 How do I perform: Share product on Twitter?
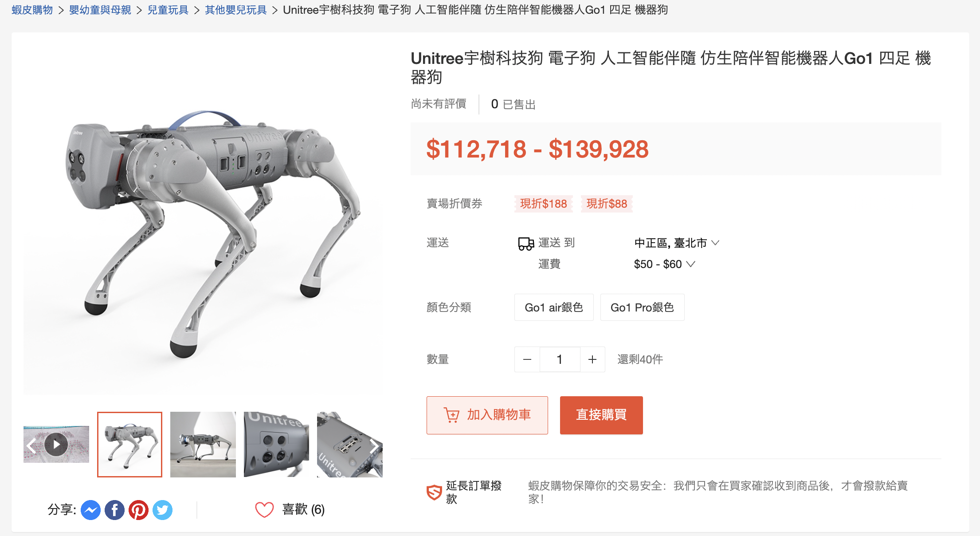point(162,510)
